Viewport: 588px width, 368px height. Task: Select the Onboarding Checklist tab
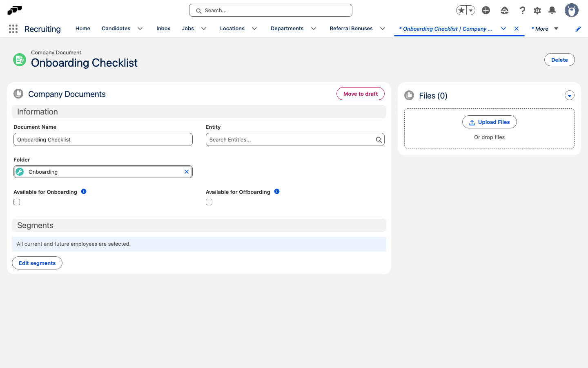(445, 29)
